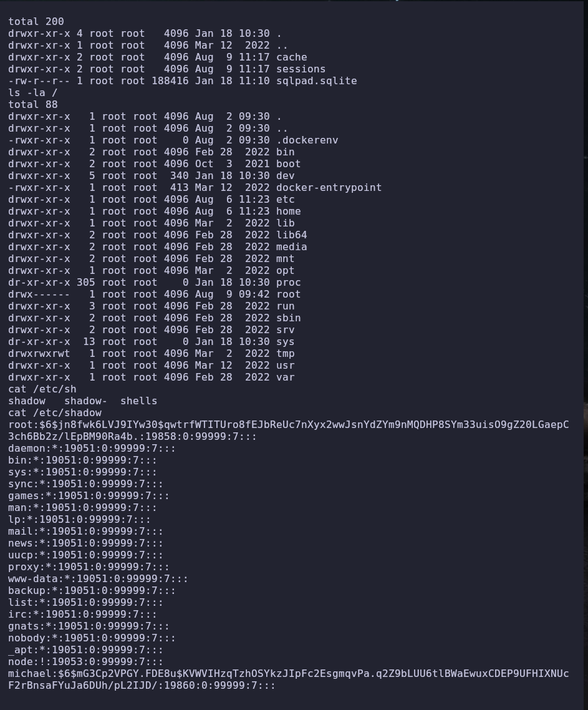The width and height of the screenshot is (588, 710).
Task: Click the 'shadow-' completion suggestion
Action: click(x=85, y=401)
